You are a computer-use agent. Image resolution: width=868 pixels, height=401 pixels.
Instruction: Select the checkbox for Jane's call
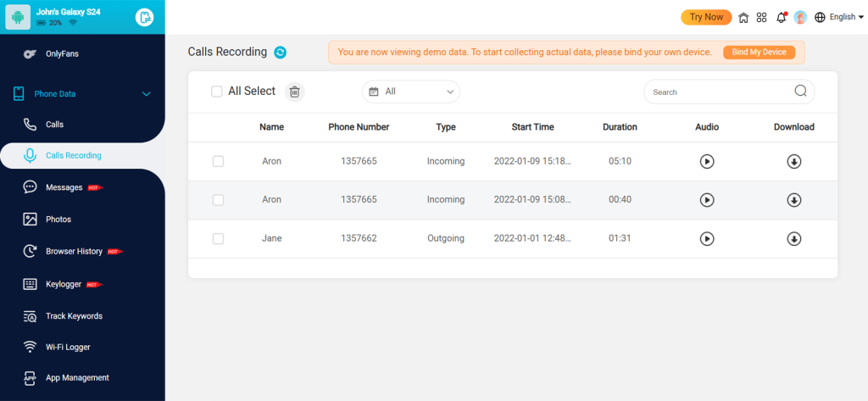click(x=218, y=239)
